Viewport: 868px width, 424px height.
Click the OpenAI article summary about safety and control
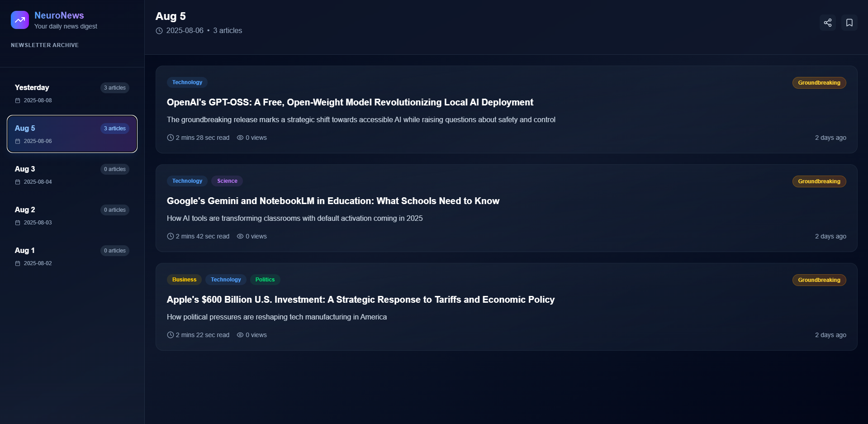361,119
